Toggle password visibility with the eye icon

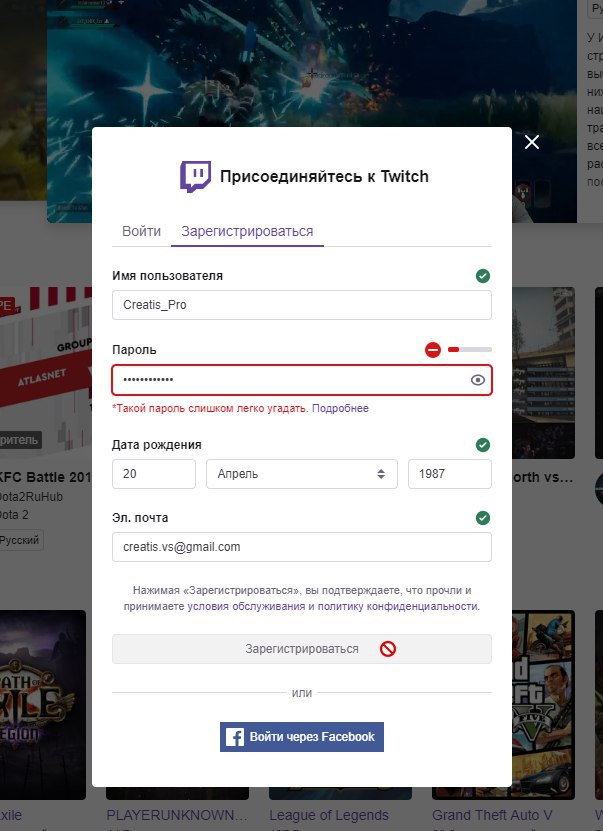tap(477, 380)
